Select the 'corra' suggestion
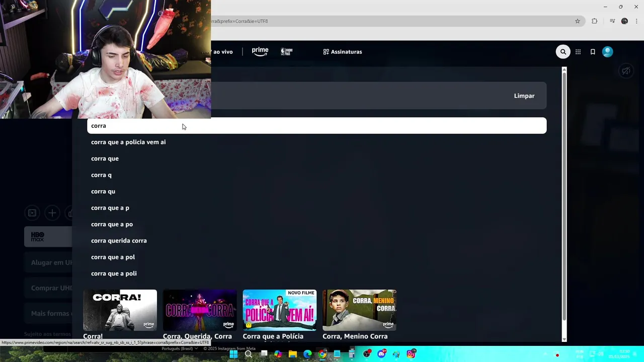 [317, 126]
